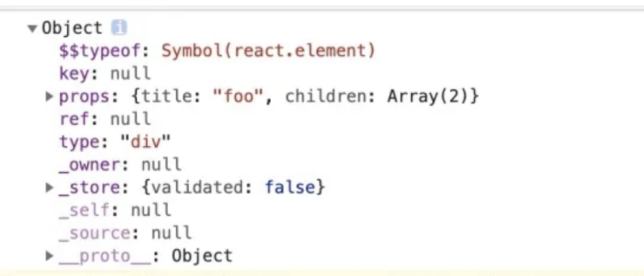Expand the __proto__ disclosure triangle
Viewport: 644px width, 276px height.
(x=49, y=256)
